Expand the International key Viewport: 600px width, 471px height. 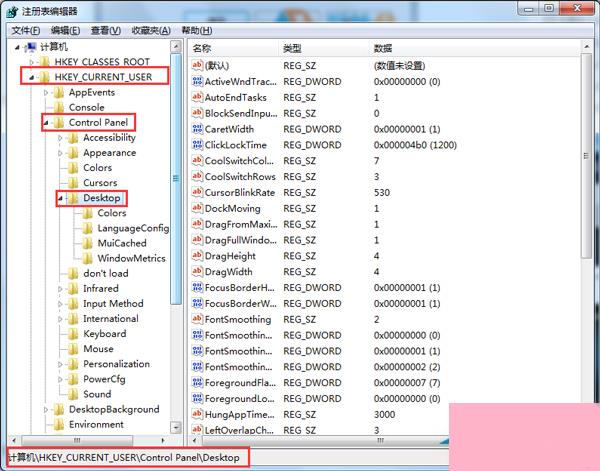click(x=60, y=319)
